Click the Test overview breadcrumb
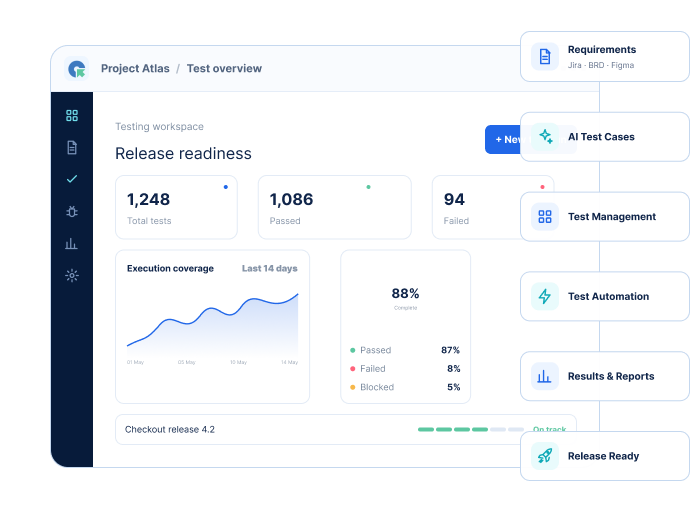The image size is (690, 513). pos(224,69)
